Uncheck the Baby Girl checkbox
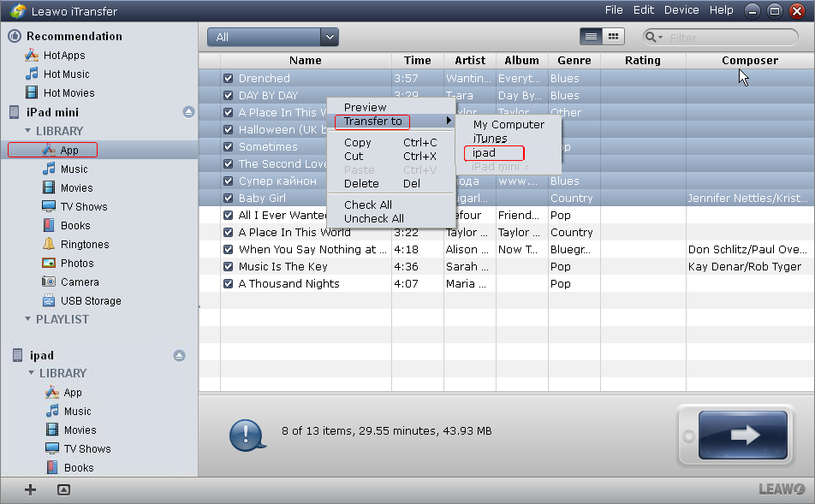 tap(229, 198)
